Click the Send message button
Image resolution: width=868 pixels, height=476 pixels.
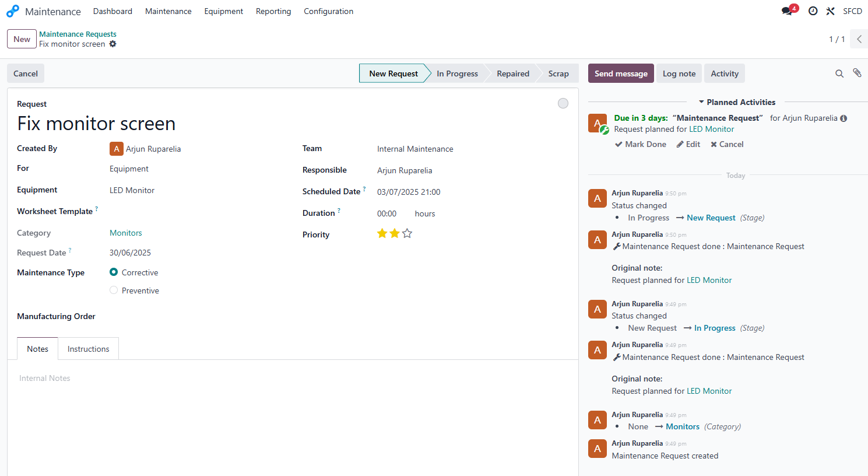[621, 73]
